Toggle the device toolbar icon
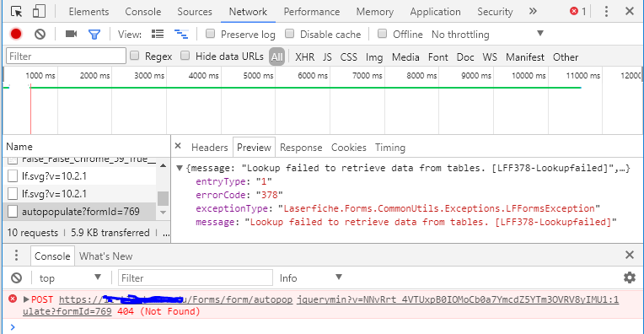This screenshot has height=334, width=644. (x=39, y=12)
